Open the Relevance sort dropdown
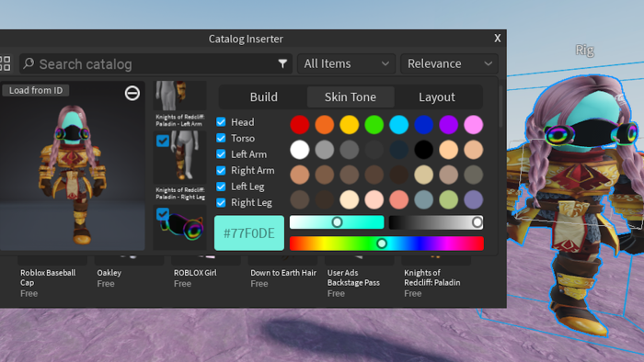 (x=449, y=63)
